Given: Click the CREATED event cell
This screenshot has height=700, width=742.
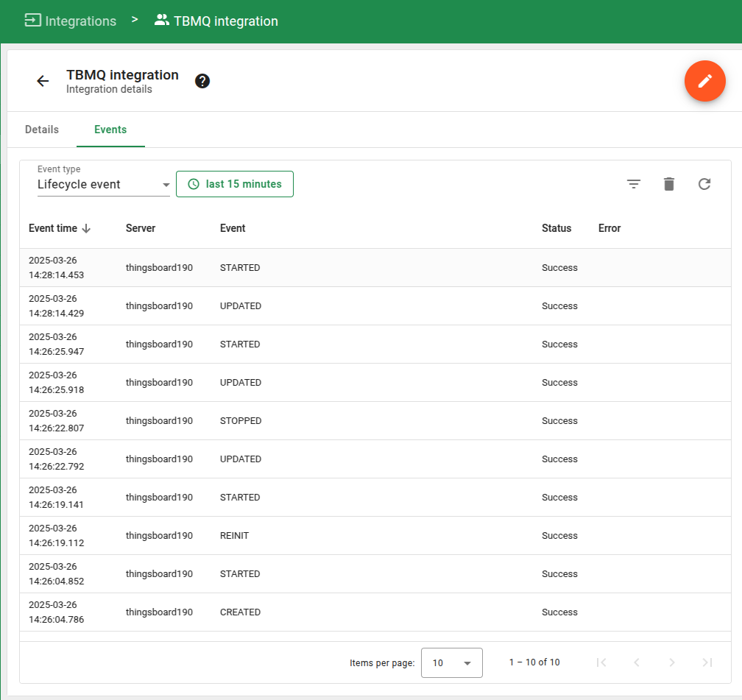Looking at the screenshot, I should [241, 612].
